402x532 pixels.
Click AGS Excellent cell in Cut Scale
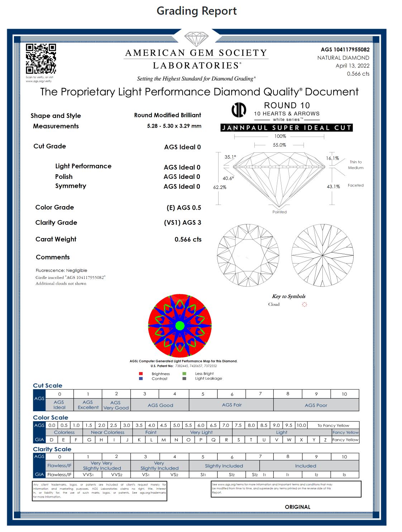(x=88, y=405)
